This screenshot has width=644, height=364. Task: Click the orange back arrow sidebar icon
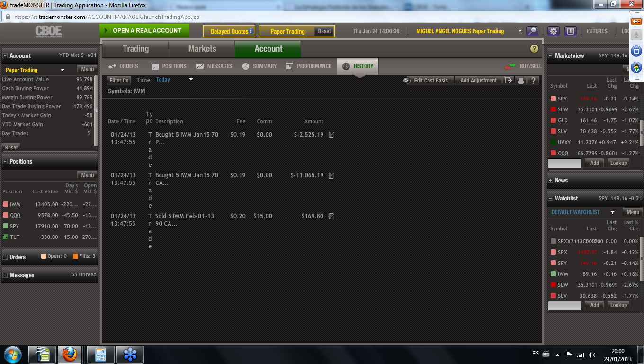tap(636, 21)
